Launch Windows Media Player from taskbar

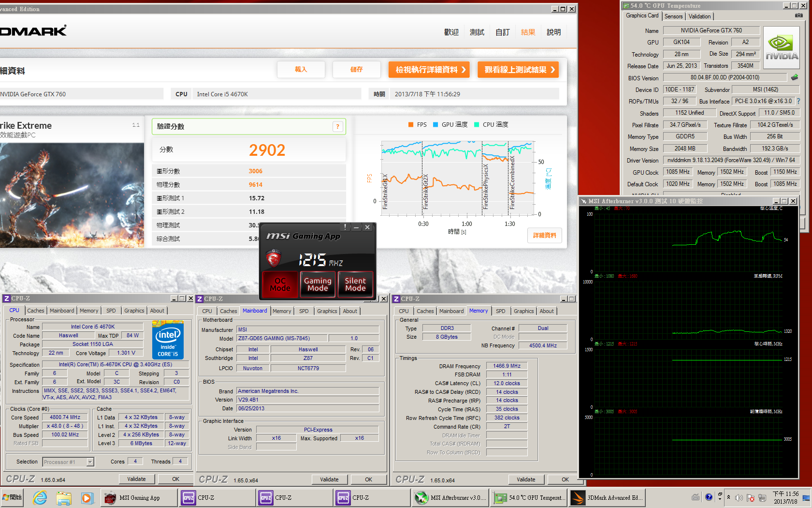87,497
